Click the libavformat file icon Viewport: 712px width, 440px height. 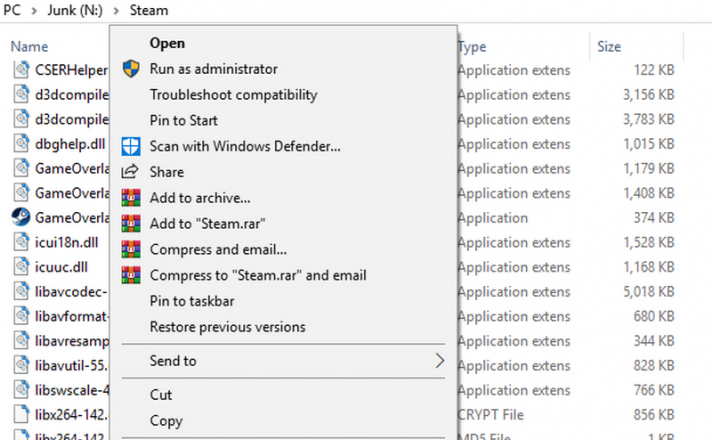pos(21,316)
